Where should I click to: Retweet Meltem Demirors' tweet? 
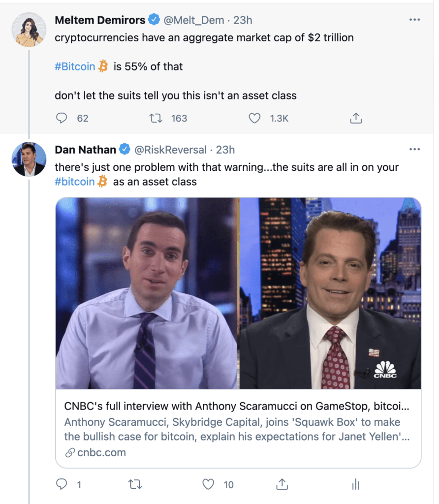[x=155, y=118]
